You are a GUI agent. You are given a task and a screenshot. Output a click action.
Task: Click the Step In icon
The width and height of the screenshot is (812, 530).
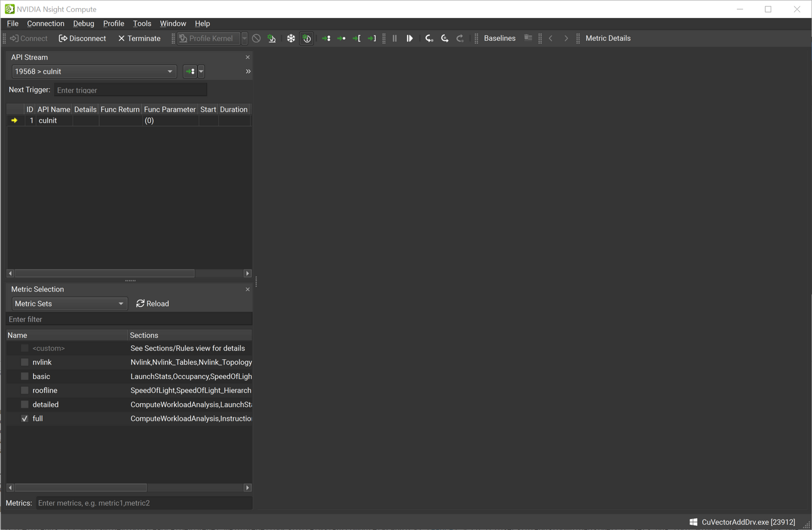point(429,38)
